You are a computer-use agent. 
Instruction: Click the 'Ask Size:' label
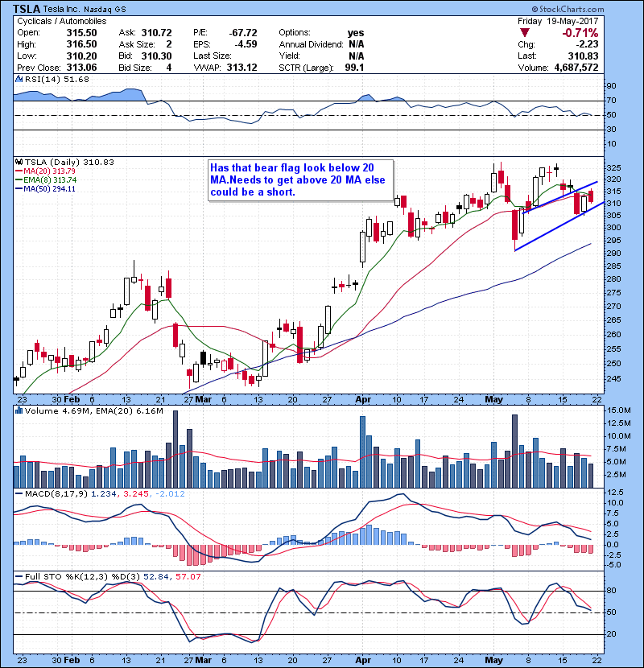pos(136,44)
